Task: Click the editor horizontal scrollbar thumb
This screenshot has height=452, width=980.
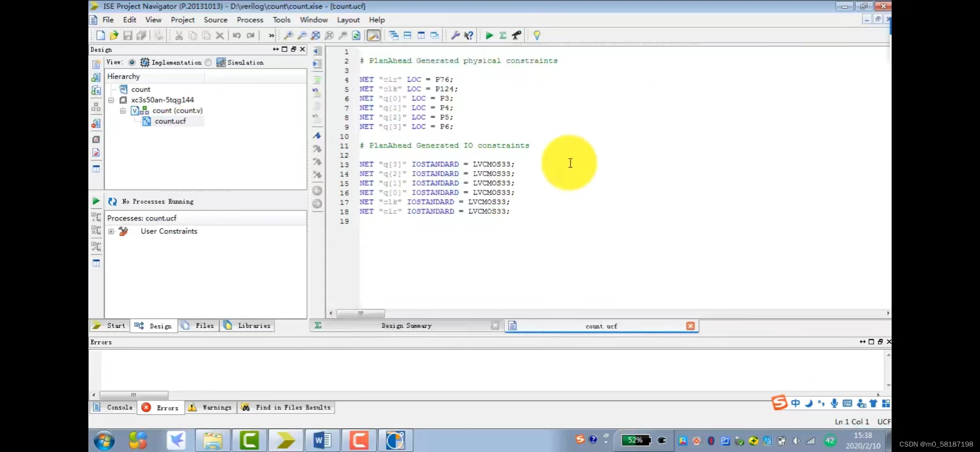Action: click(x=361, y=313)
